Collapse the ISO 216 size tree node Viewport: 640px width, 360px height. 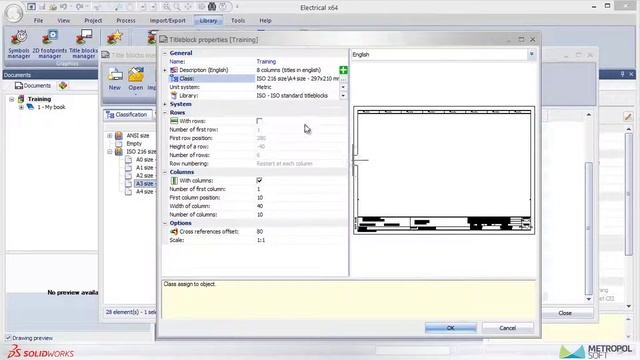click(x=109, y=151)
